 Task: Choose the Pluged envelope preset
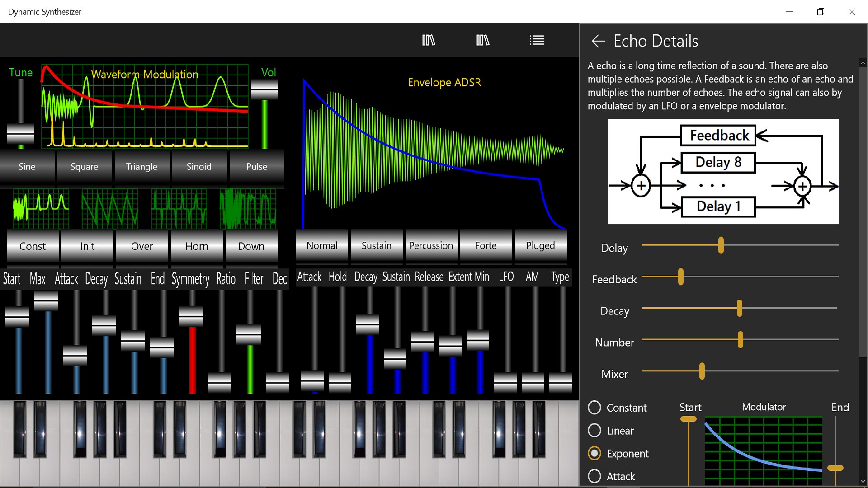[x=540, y=245]
